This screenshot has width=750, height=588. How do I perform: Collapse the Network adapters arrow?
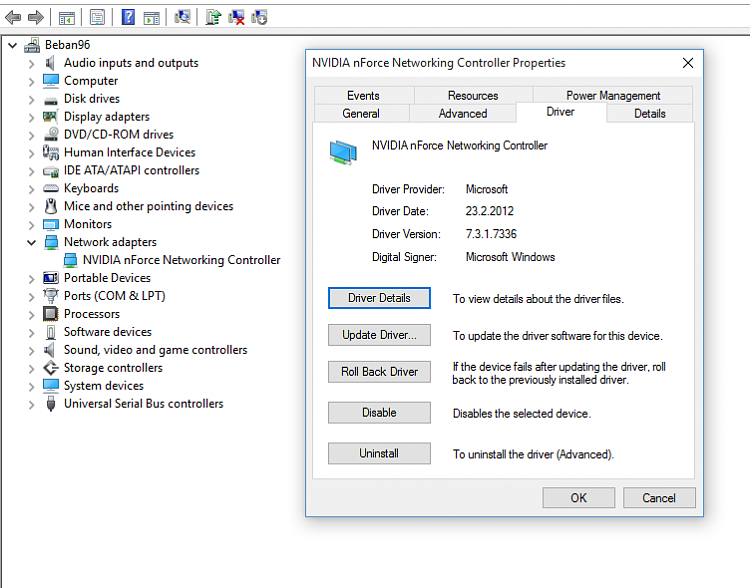coord(32,243)
